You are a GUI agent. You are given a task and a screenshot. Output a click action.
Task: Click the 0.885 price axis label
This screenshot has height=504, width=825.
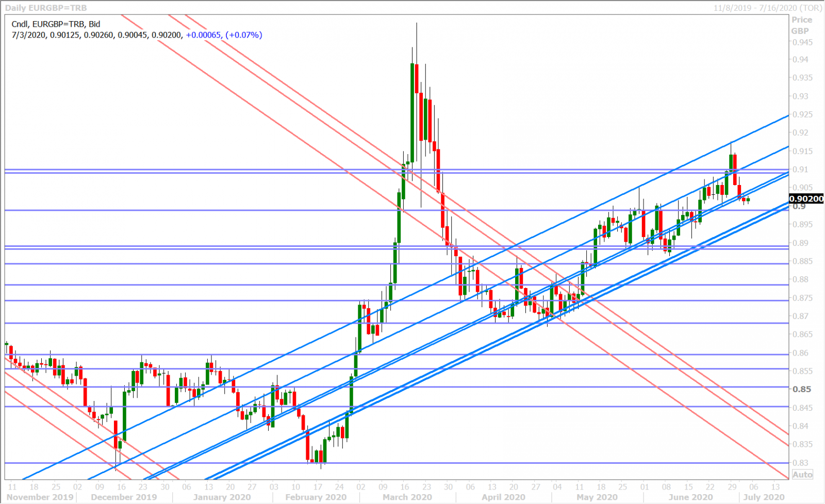tap(802, 261)
